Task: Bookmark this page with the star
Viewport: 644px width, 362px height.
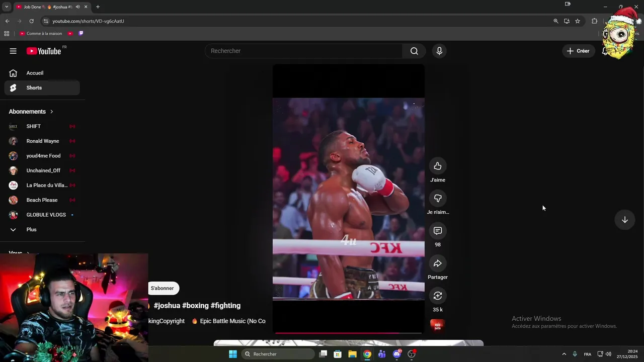Action: (578, 21)
